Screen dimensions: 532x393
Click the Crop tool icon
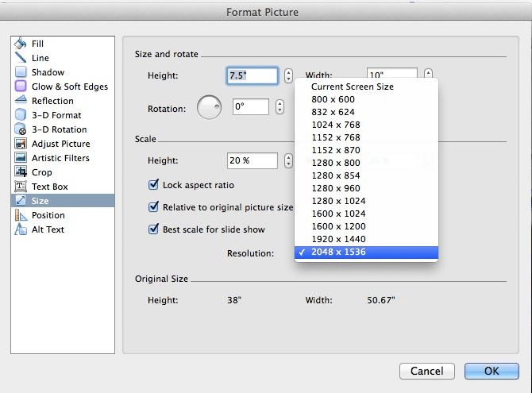[21, 172]
